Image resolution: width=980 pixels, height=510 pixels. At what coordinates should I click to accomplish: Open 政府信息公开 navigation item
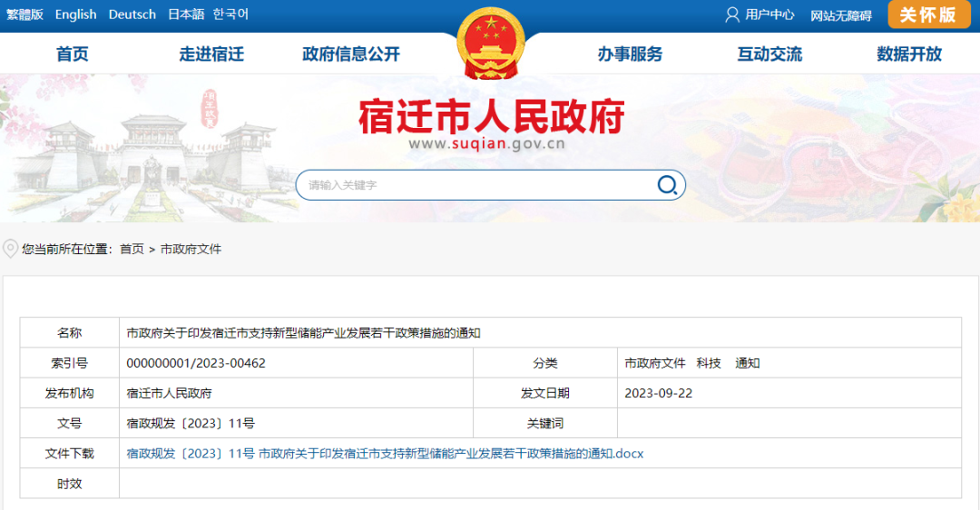(x=351, y=54)
